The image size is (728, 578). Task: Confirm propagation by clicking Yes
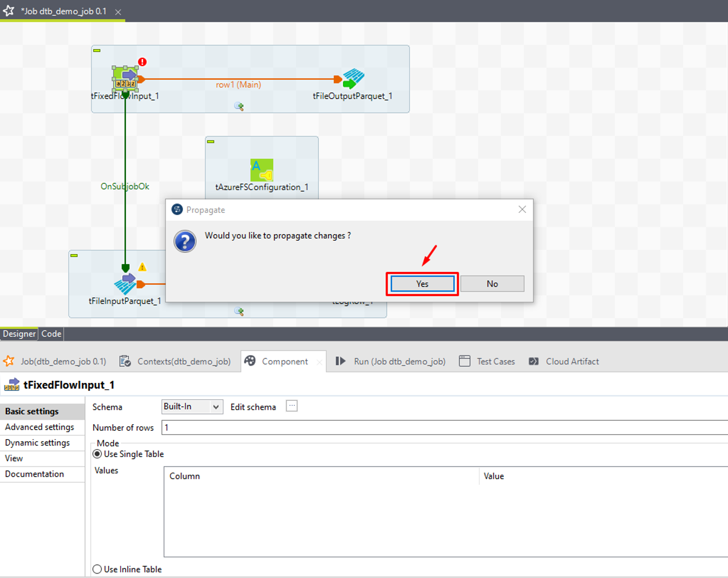pos(422,284)
